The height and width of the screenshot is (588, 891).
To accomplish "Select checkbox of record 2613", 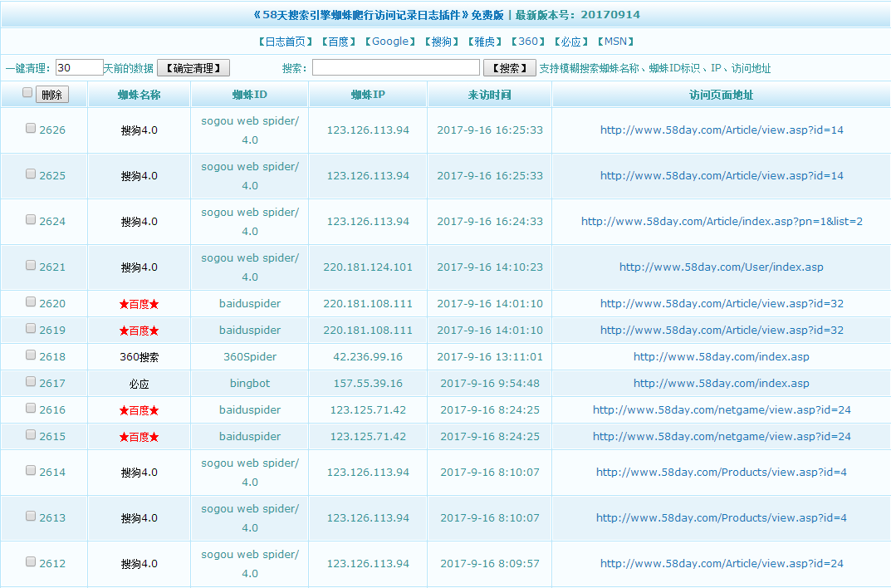I will (x=31, y=516).
